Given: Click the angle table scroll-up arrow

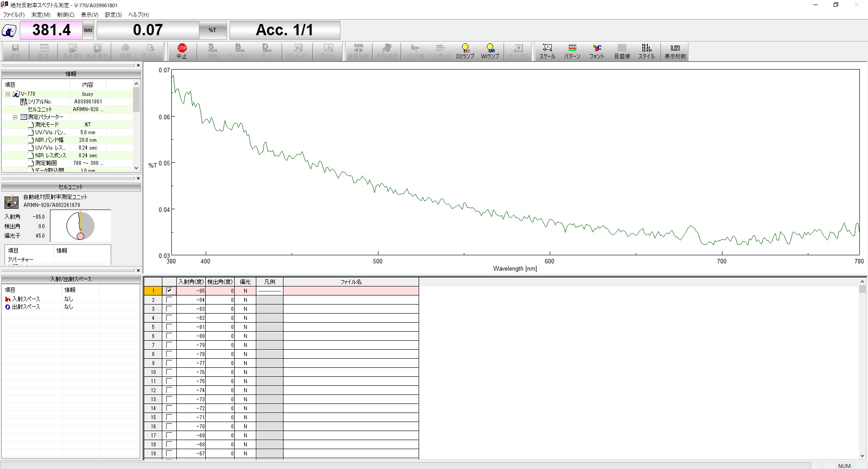Looking at the screenshot, I should [862, 281].
